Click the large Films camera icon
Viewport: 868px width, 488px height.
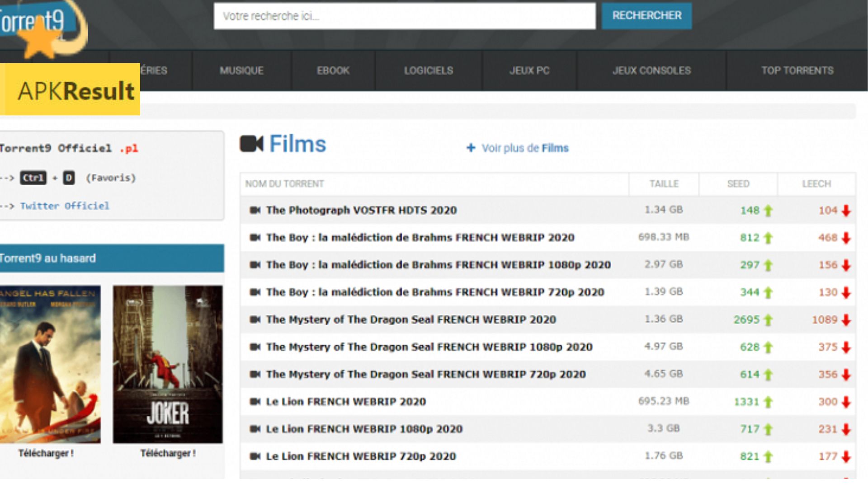(251, 144)
